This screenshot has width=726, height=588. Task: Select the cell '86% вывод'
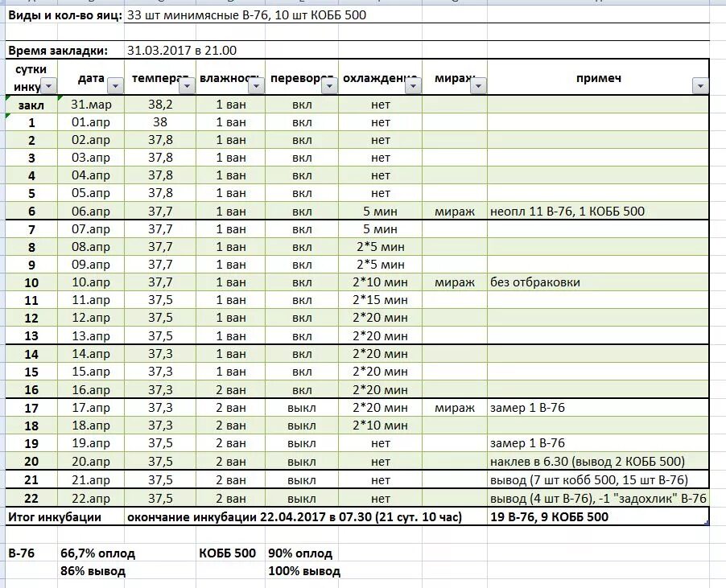(93, 571)
